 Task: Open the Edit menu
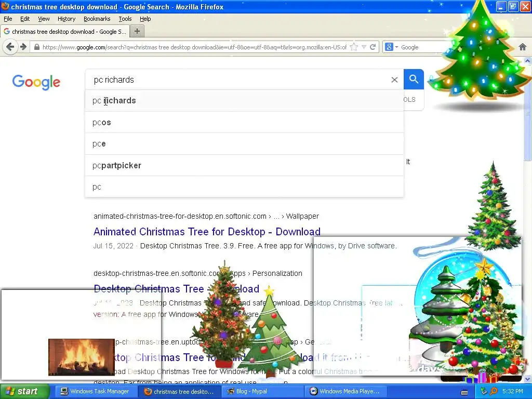(25, 19)
